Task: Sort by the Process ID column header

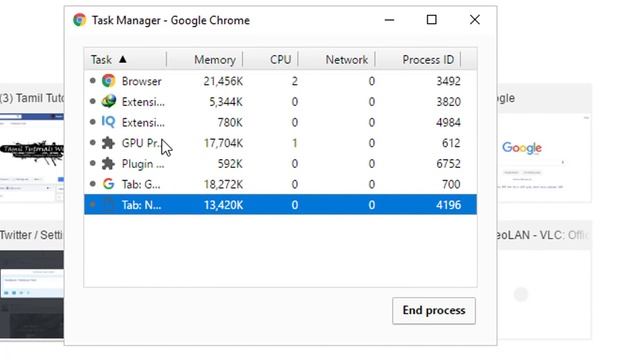Action: (x=418, y=60)
